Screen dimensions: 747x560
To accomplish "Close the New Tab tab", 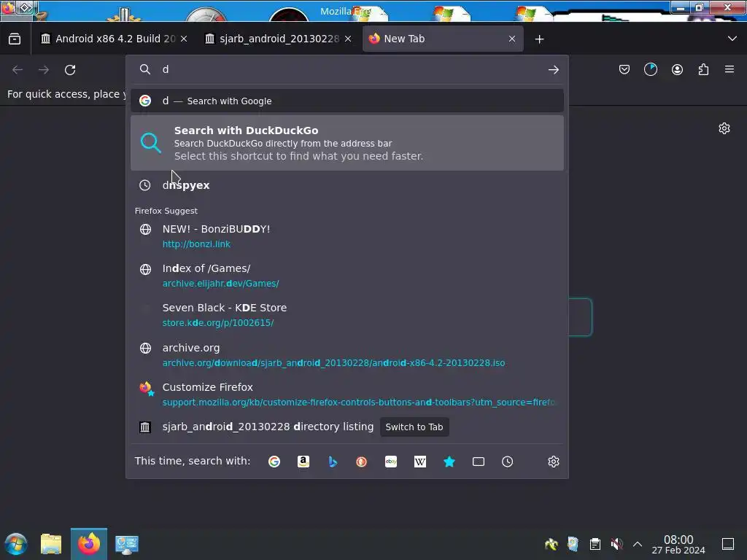I will click(x=512, y=39).
